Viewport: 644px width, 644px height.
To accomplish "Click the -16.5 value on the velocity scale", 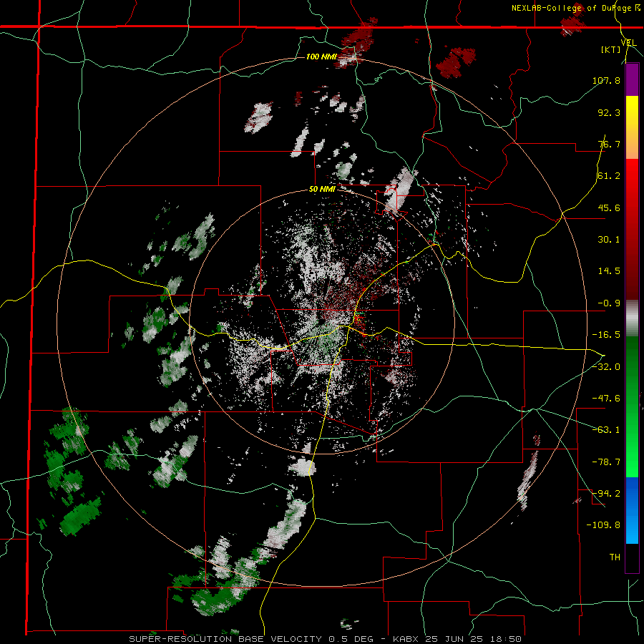I will tap(606, 335).
